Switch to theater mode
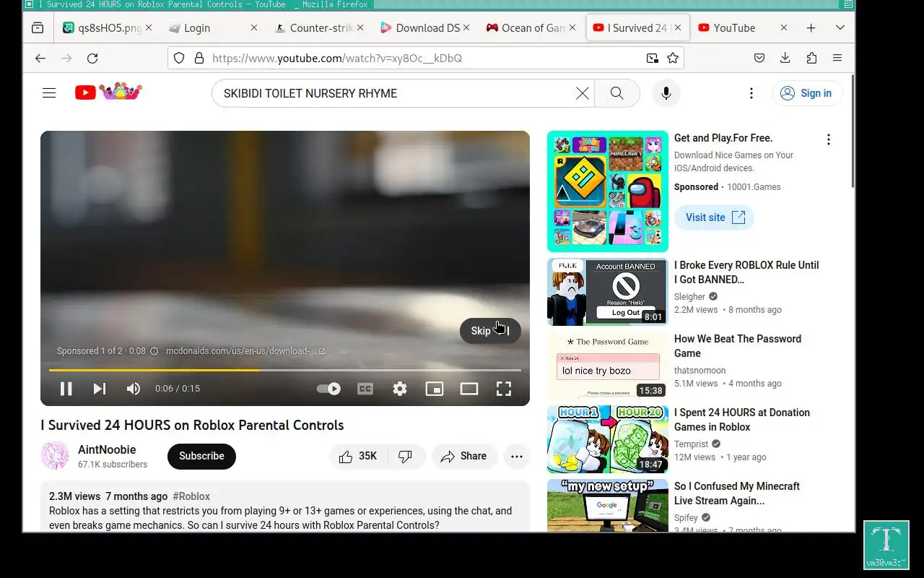 coord(469,389)
